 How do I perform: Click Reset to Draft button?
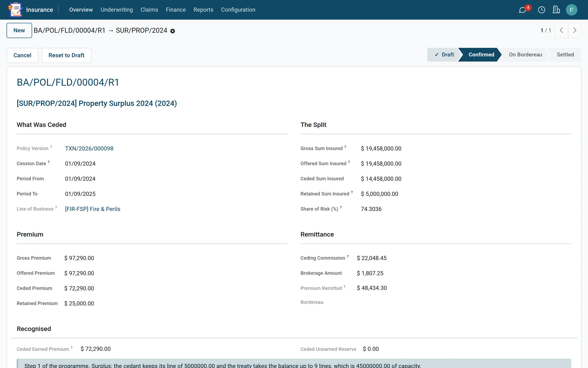[x=66, y=55]
